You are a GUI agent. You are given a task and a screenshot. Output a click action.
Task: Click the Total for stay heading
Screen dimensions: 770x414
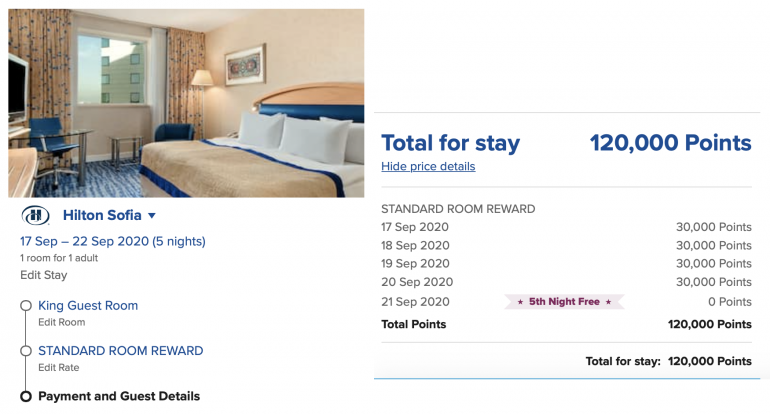click(x=450, y=143)
